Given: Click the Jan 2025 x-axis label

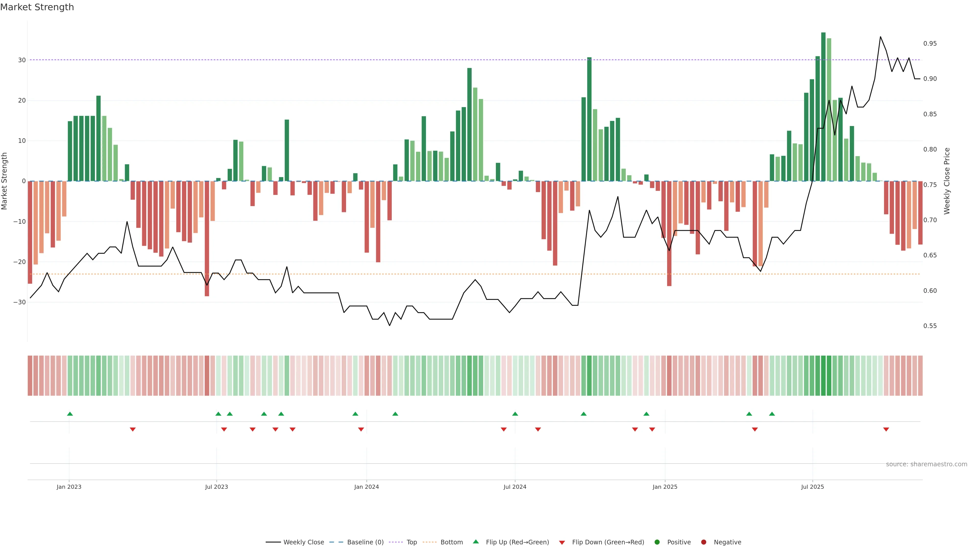Looking at the screenshot, I should [x=665, y=487].
